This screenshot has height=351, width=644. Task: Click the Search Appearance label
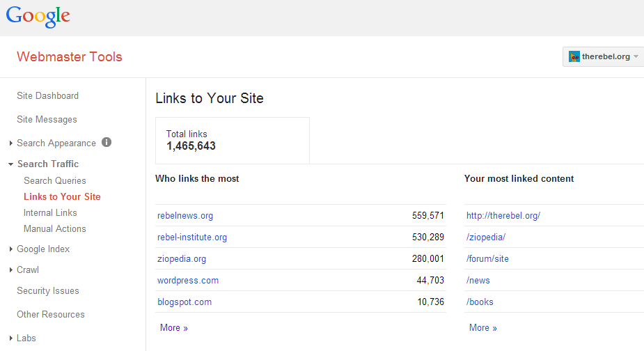click(x=56, y=143)
